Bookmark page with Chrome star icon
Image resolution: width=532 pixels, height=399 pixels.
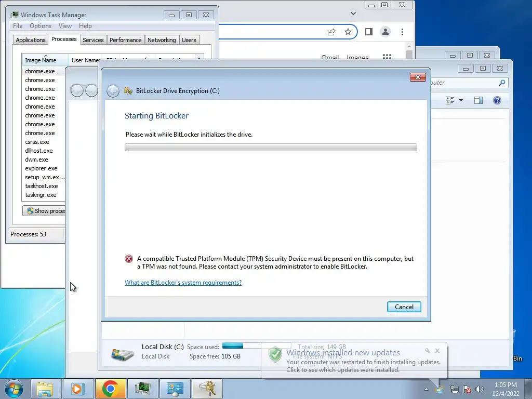point(348,32)
